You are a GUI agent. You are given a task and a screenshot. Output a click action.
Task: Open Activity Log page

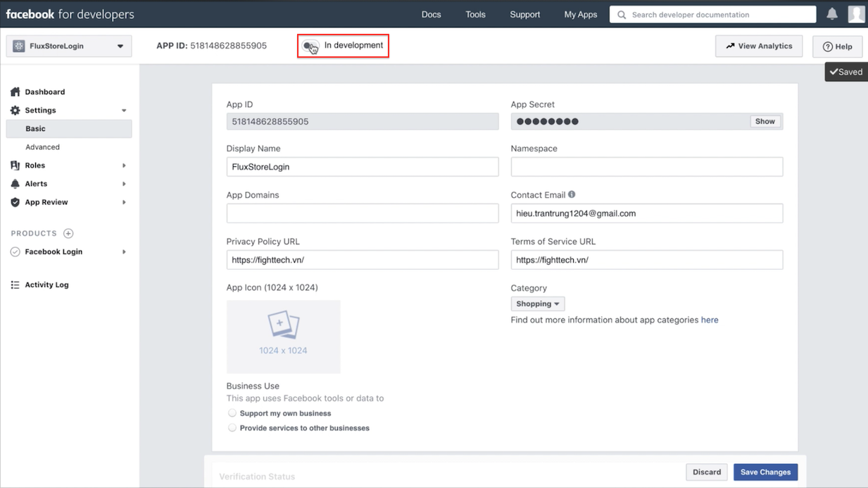[x=46, y=285]
